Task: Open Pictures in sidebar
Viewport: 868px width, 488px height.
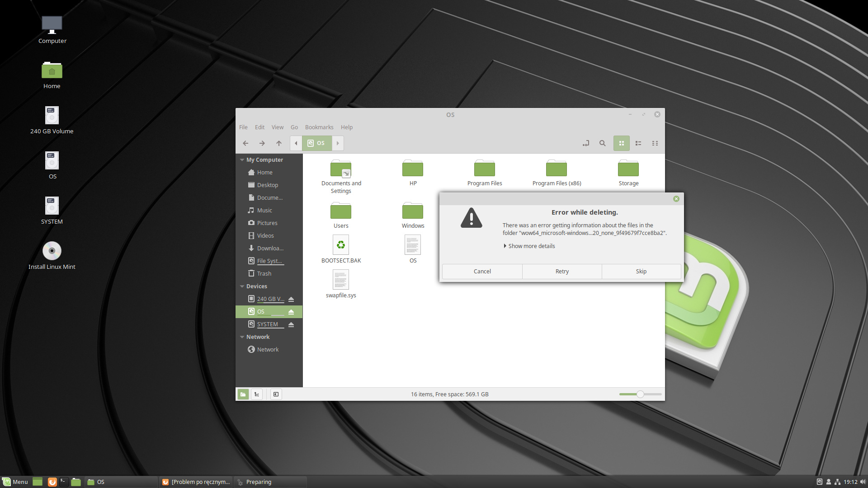Action: click(269, 223)
